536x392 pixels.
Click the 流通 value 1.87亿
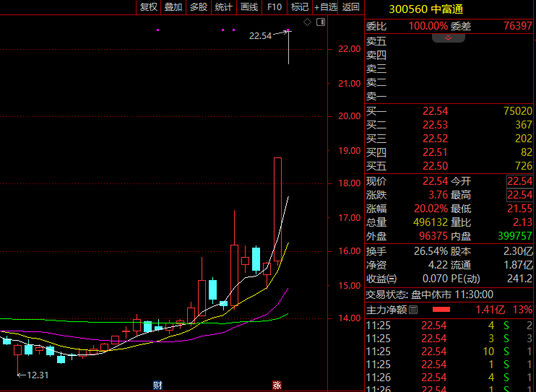[x=518, y=265]
